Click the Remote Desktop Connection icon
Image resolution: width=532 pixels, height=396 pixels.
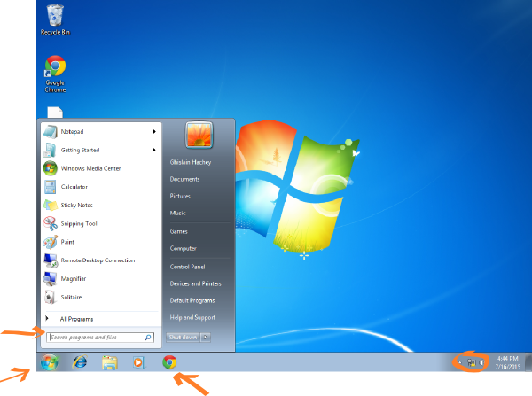51,260
